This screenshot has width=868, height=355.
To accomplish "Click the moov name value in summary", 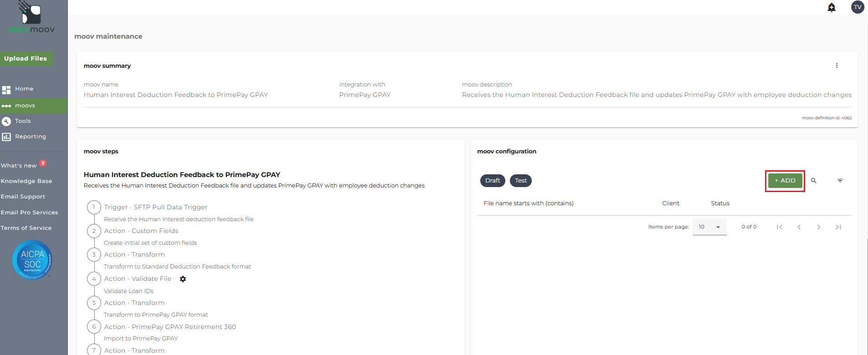I will (x=176, y=95).
